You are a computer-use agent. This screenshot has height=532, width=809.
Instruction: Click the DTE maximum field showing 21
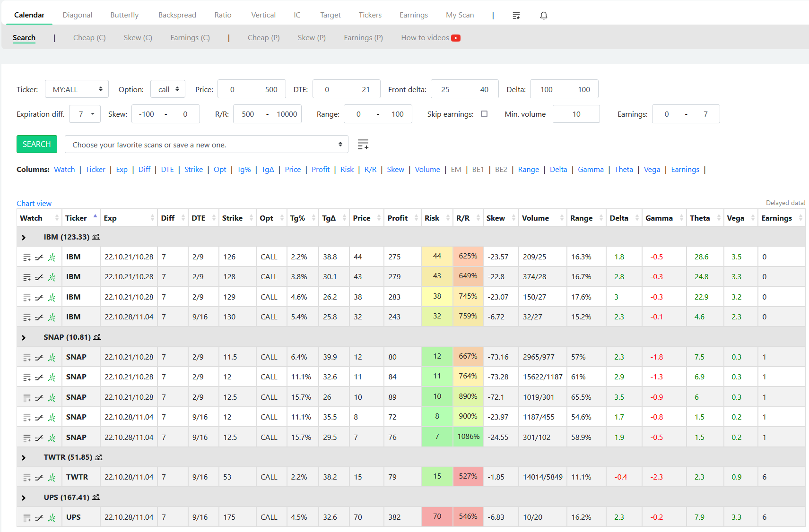click(365, 89)
